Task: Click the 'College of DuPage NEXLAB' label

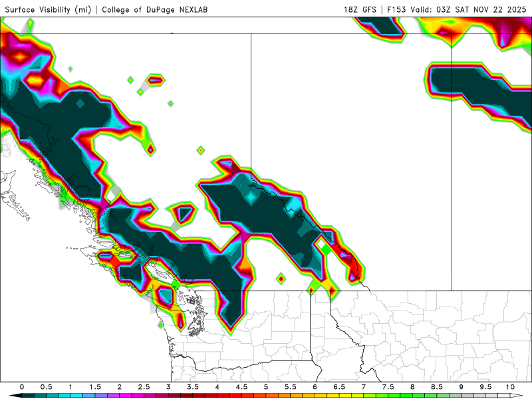Action: pyautogui.click(x=155, y=9)
